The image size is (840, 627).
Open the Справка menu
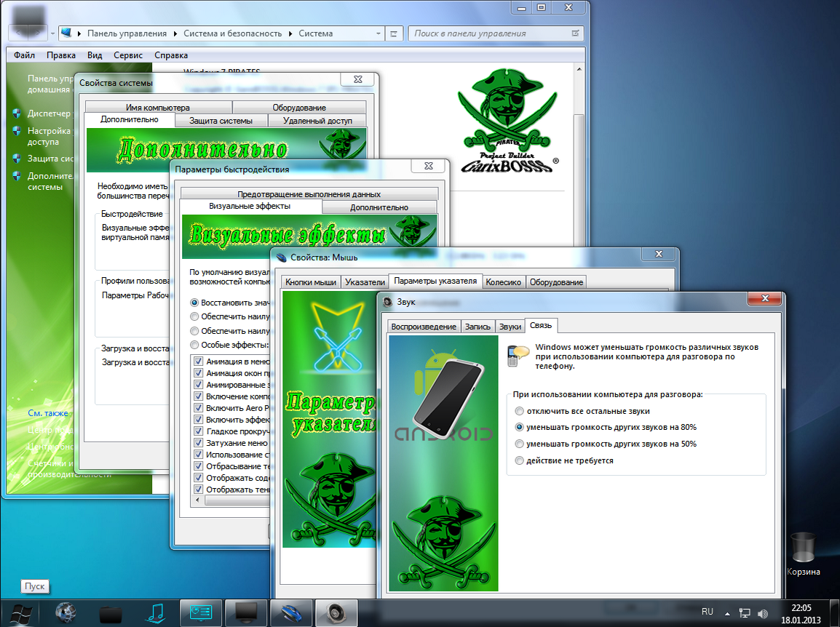click(171, 55)
